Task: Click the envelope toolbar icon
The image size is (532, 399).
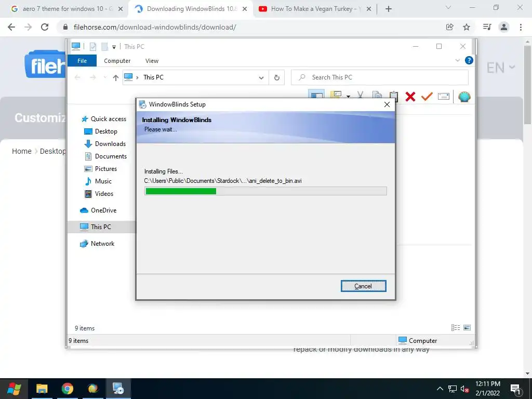Action: click(444, 97)
